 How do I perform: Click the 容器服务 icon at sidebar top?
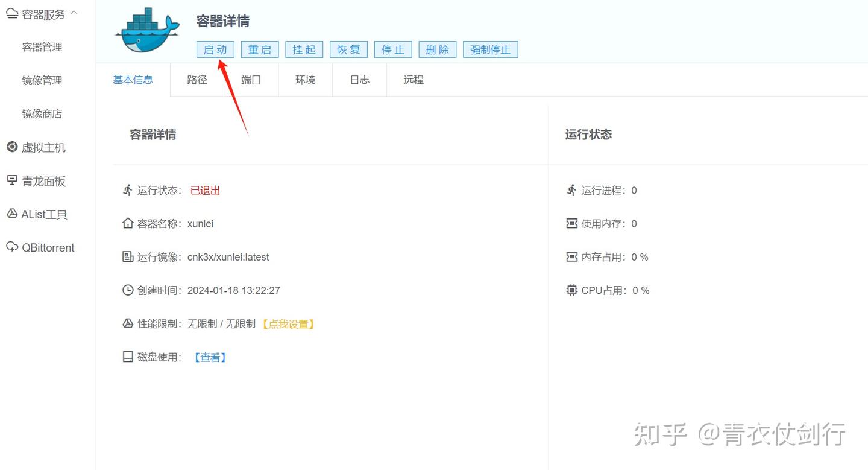coord(13,12)
